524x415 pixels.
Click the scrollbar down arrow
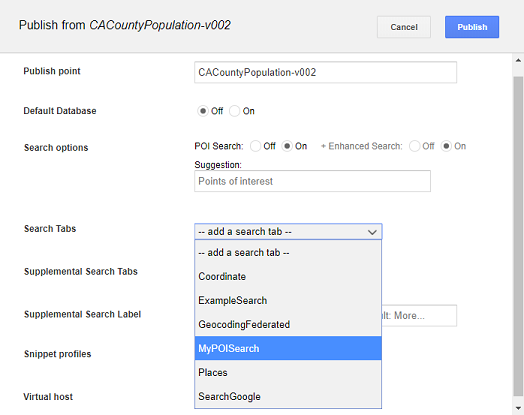pyautogui.click(x=518, y=408)
